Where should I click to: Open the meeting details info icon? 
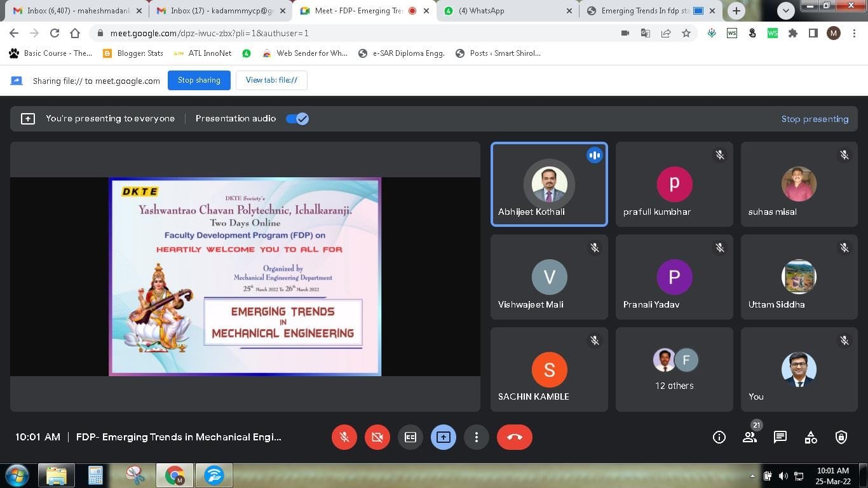pos(719,437)
